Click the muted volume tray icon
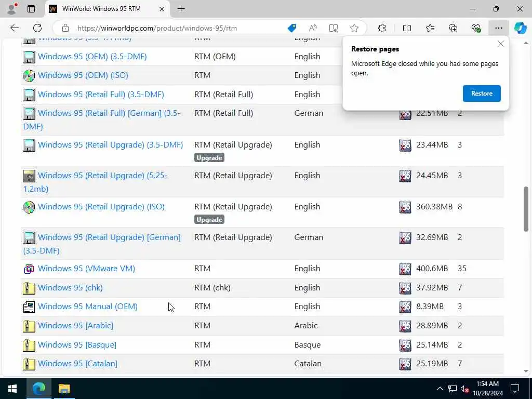532x399 pixels. click(465, 389)
